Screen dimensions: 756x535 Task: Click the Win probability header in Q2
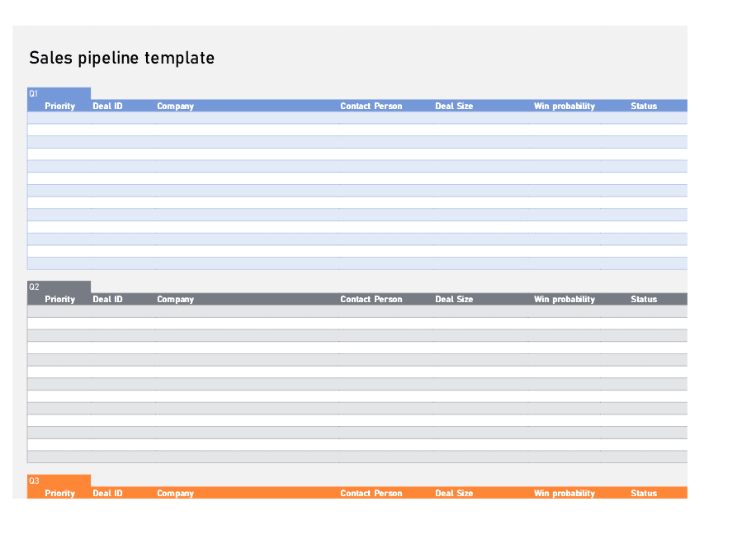click(565, 299)
